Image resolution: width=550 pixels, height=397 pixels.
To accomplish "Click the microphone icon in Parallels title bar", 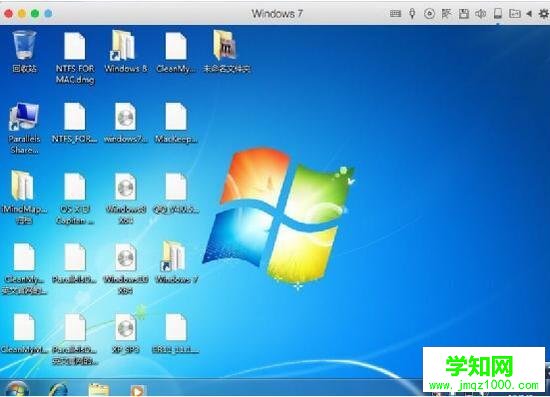I will [x=412, y=14].
